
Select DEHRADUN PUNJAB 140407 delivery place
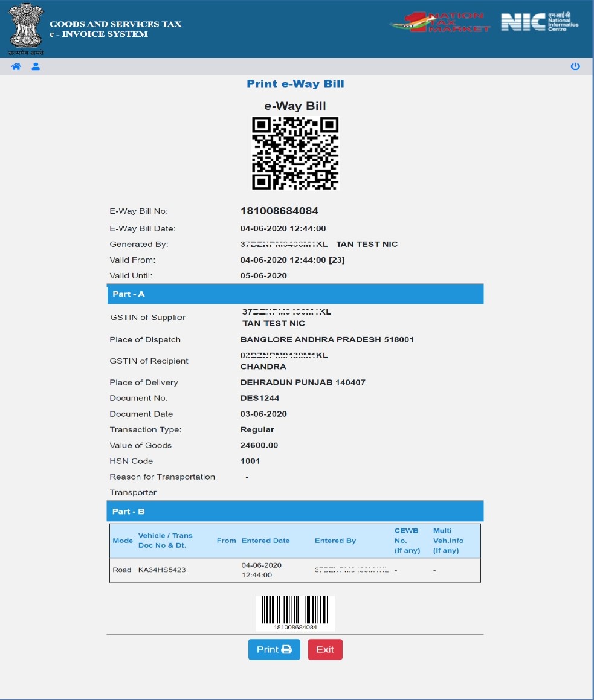303,382
